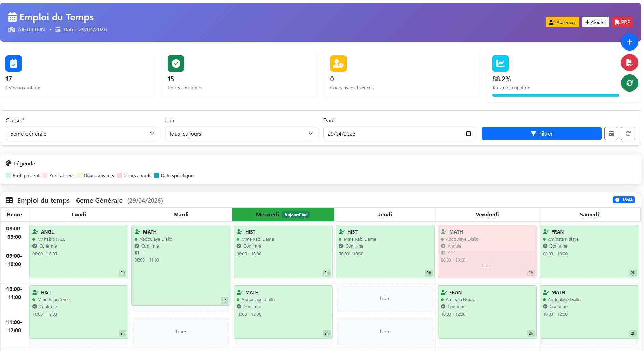Expand the Classe dropdown showing 6eme Générale
644x351 pixels.
click(x=82, y=134)
